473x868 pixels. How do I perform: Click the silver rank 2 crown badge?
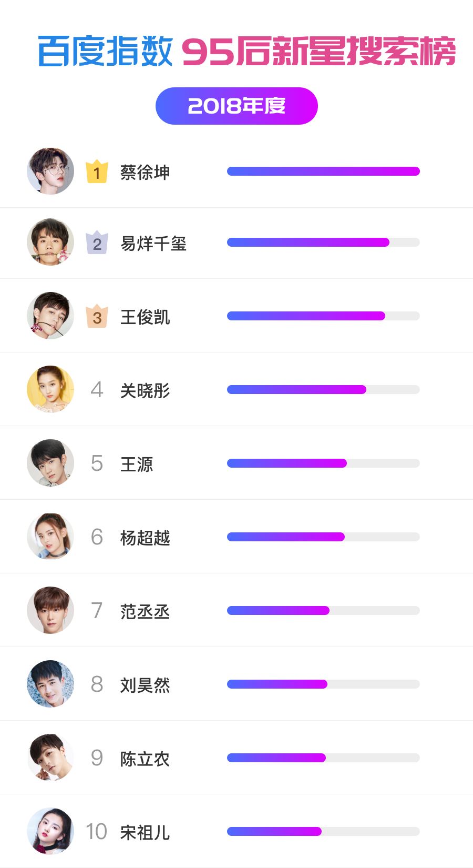click(97, 243)
